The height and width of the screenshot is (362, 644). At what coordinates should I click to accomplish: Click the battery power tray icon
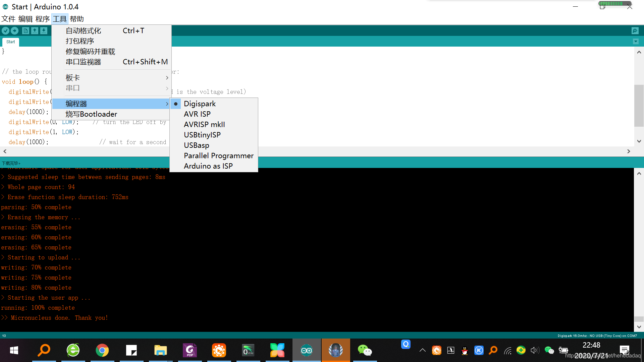click(563, 350)
